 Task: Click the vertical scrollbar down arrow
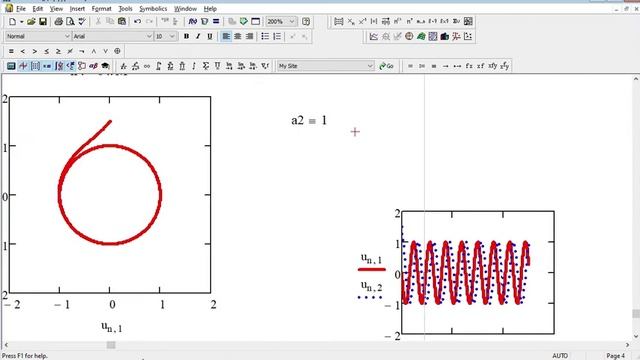point(636,336)
